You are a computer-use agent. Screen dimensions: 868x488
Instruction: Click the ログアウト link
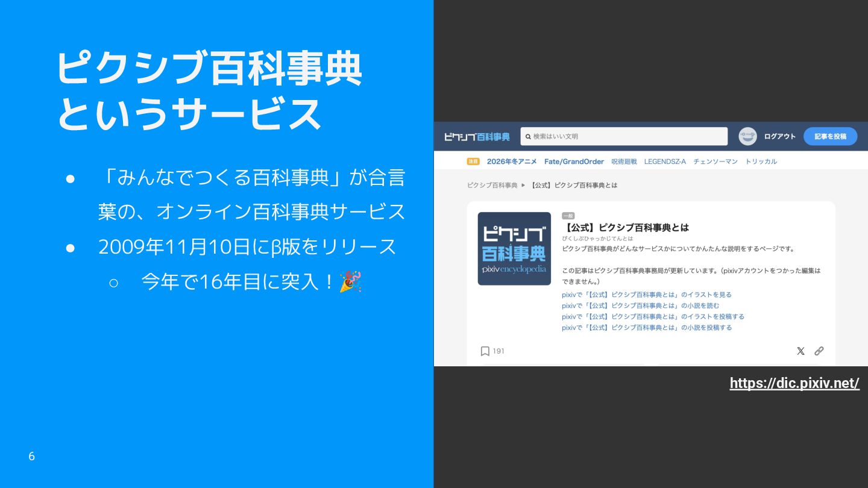point(780,137)
